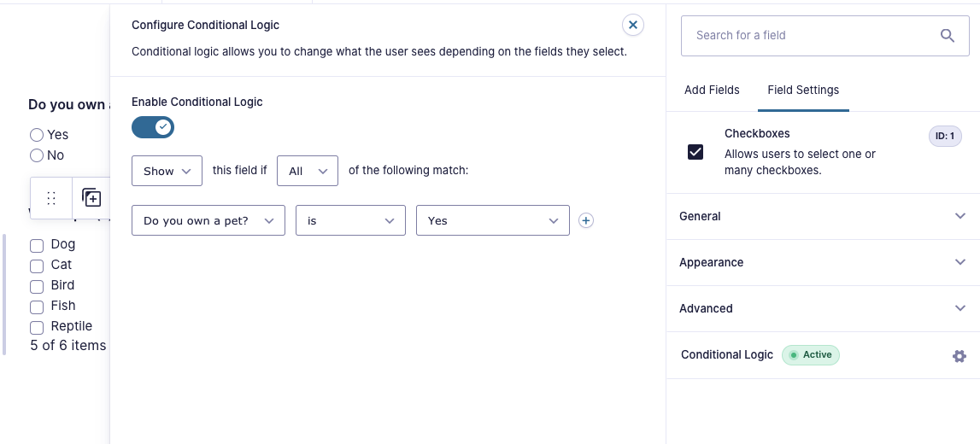Switch to the Add Fields tab
980x444 pixels.
pyautogui.click(x=712, y=90)
